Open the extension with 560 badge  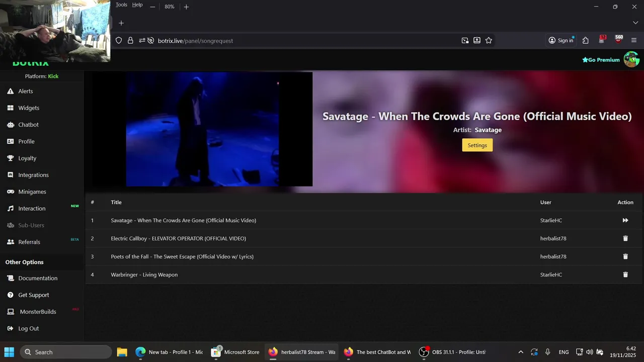point(618,40)
